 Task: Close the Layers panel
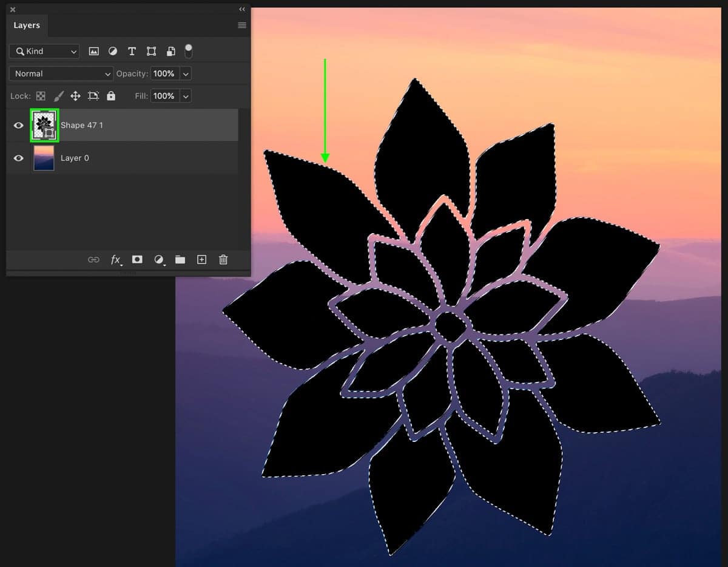[x=13, y=9]
